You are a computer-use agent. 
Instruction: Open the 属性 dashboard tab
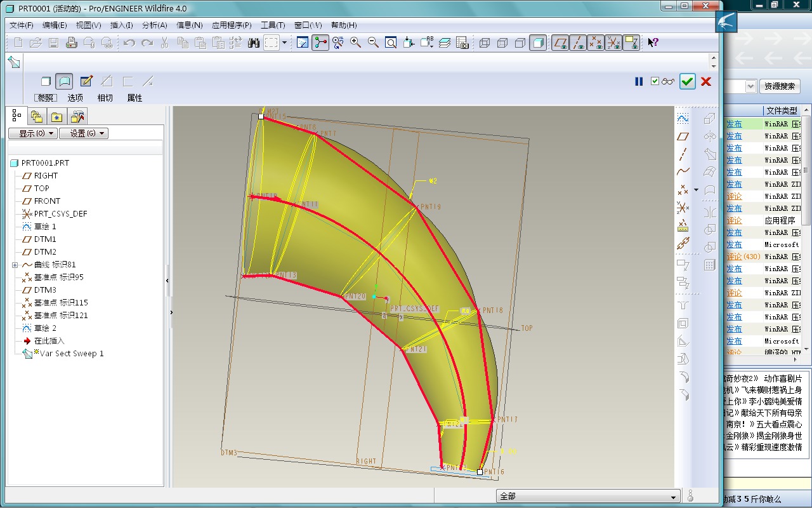tap(134, 98)
